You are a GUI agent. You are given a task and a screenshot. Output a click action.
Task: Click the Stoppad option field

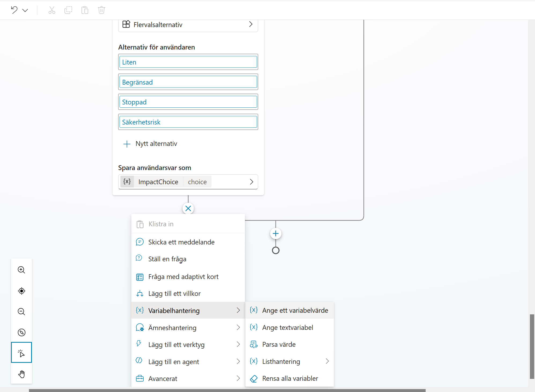[188, 102]
